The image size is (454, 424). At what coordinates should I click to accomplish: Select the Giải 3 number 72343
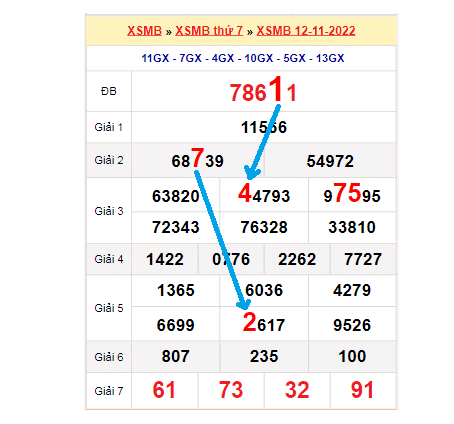pyautogui.click(x=176, y=227)
